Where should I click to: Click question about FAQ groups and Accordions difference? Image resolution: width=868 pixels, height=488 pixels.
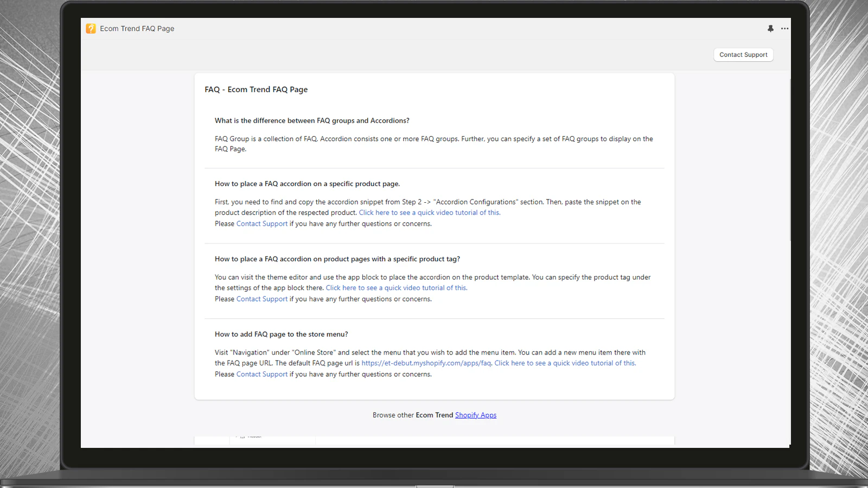point(312,120)
